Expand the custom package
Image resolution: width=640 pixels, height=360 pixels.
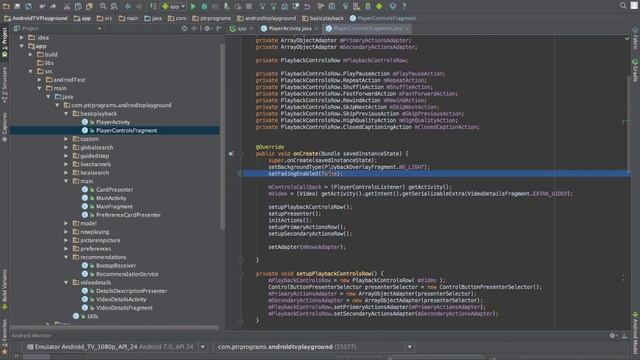[66, 139]
